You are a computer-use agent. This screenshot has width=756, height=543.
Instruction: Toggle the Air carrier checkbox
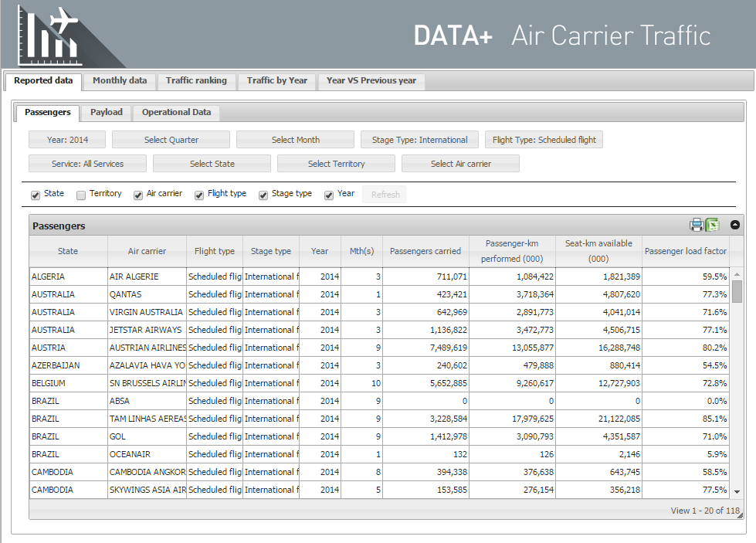pyautogui.click(x=138, y=195)
